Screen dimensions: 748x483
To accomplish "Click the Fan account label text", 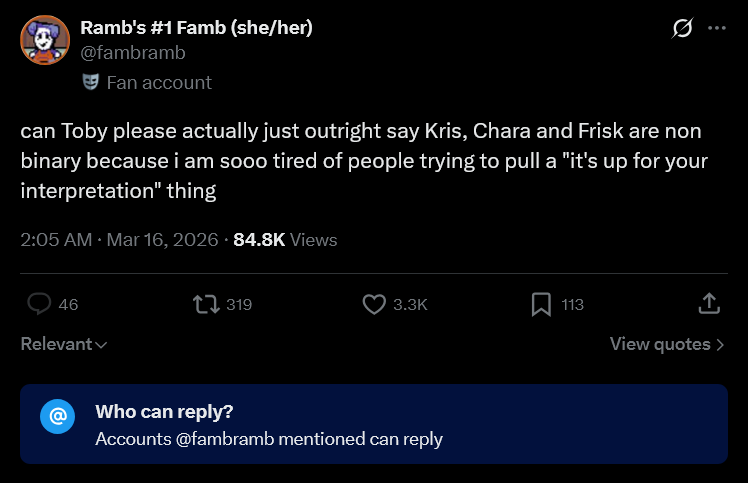I will click(x=159, y=83).
